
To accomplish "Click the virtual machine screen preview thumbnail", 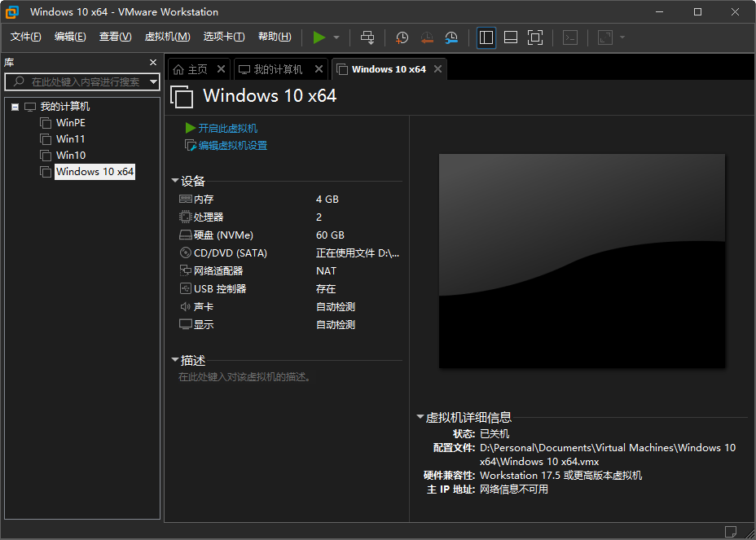I will pos(582,261).
